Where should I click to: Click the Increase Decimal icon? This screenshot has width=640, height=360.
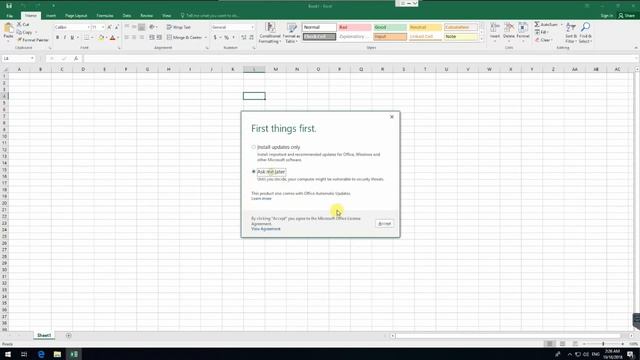244,38
